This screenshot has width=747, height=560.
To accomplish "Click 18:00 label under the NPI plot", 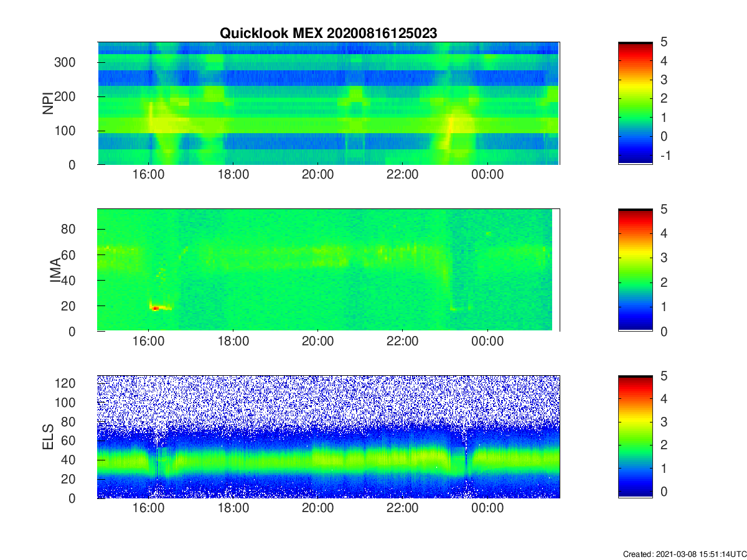I will click(233, 175).
